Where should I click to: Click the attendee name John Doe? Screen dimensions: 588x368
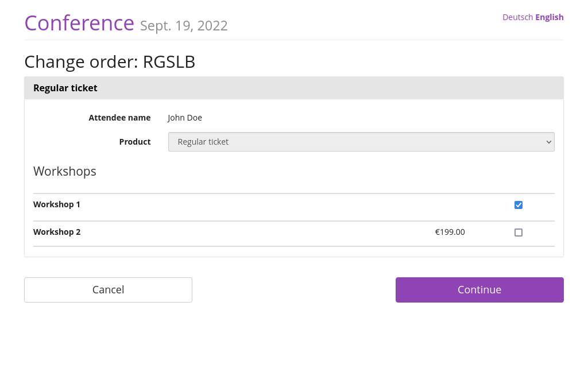pos(185,118)
